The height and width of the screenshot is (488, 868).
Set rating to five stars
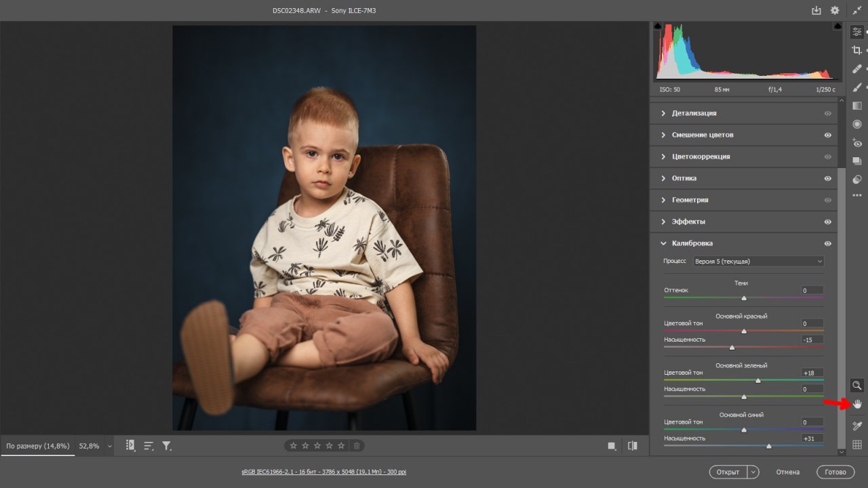tap(342, 446)
